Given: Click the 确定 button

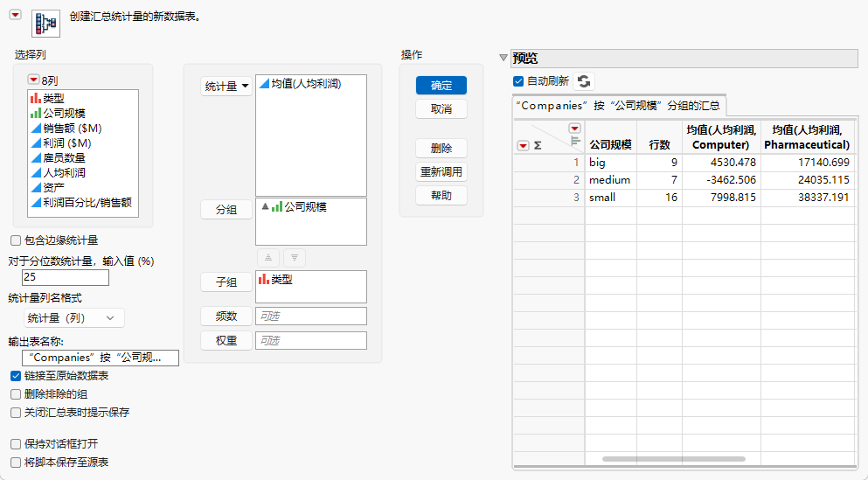Looking at the screenshot, I should tap(441, 86).
